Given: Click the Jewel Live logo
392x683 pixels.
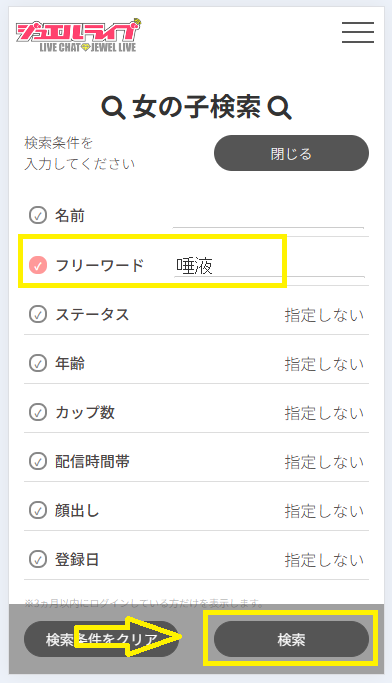Looking at the screenshot, I should click(x=79, y=35).
